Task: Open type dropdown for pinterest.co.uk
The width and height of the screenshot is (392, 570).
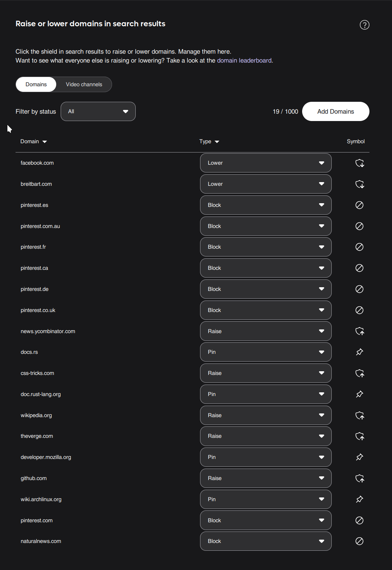Action: (x=266, y=310)
